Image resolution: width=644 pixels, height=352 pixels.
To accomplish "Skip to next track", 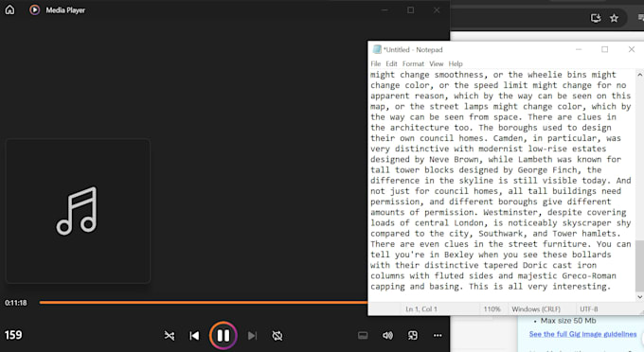I will click(x=252, y=336).
